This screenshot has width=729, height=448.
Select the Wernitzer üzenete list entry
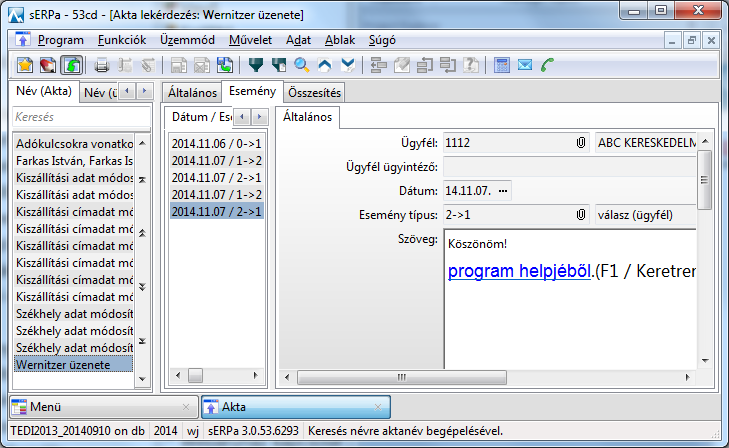point(74,365)
